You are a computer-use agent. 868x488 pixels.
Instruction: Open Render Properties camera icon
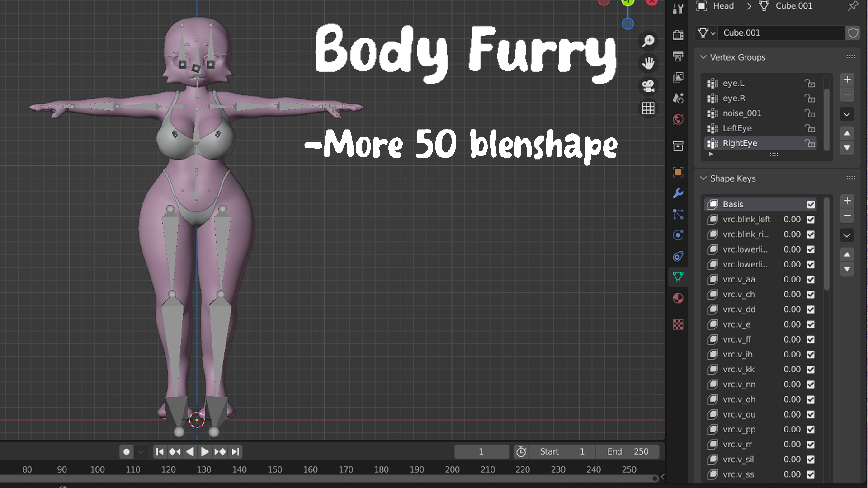pyautogui.click(x=678, y=34)
